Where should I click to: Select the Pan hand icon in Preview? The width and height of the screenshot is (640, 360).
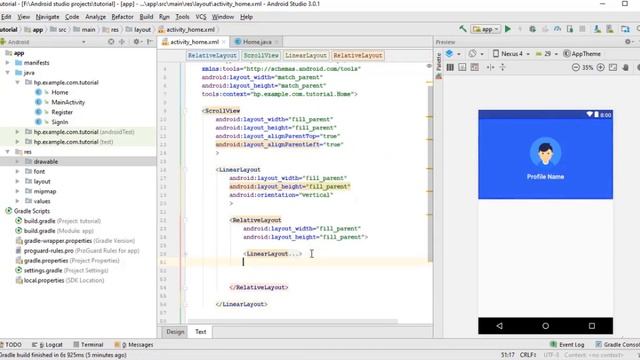625,67
